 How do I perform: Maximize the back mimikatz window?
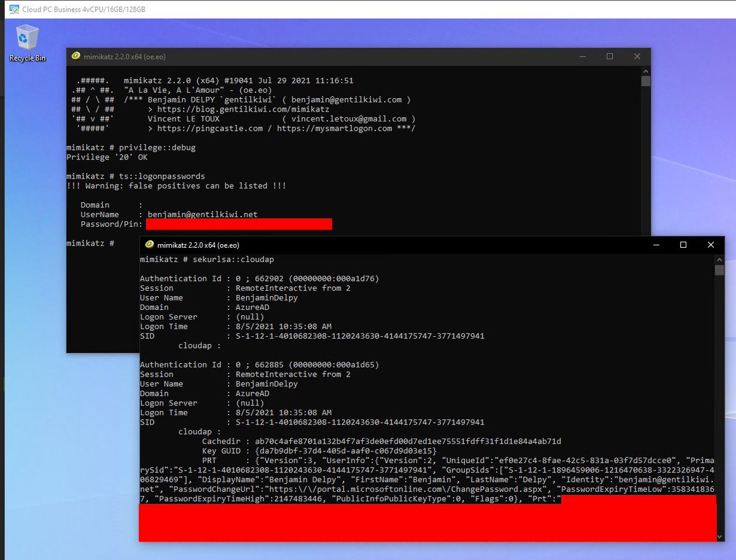610,56
